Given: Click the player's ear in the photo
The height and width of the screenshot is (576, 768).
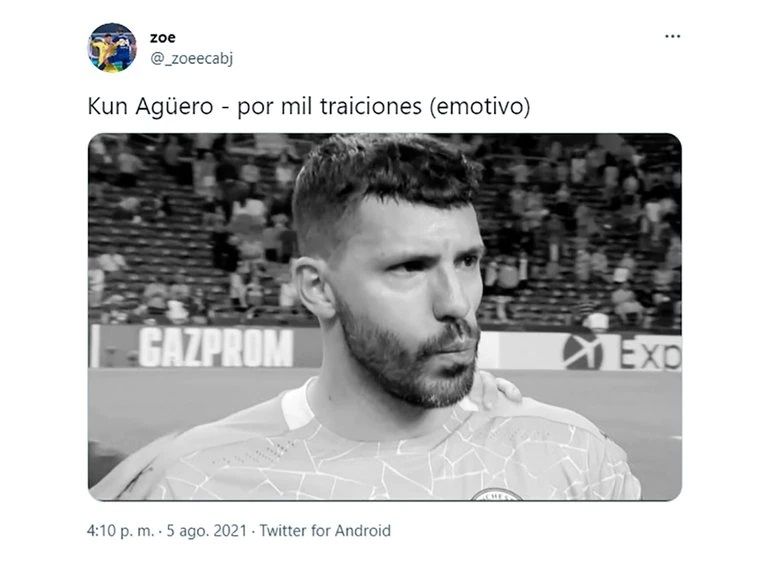Looking at the screenshot, I should 312,288.
